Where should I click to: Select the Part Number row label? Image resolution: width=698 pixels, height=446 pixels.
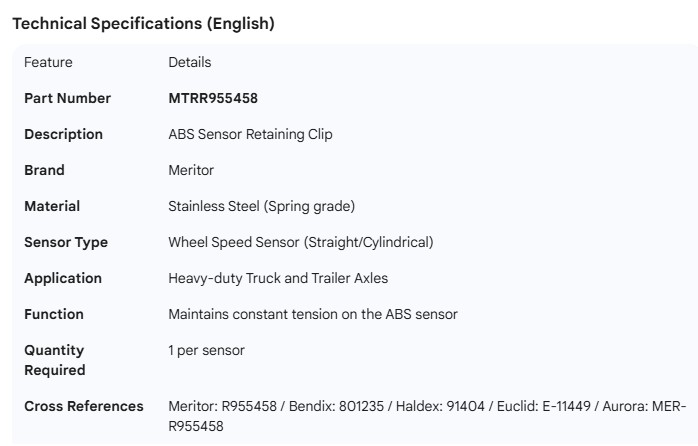point(67,98)
